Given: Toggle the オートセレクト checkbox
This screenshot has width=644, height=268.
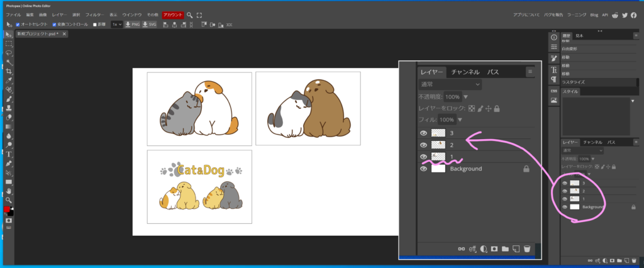Looking at the screenshot, I should pos(16,25).
